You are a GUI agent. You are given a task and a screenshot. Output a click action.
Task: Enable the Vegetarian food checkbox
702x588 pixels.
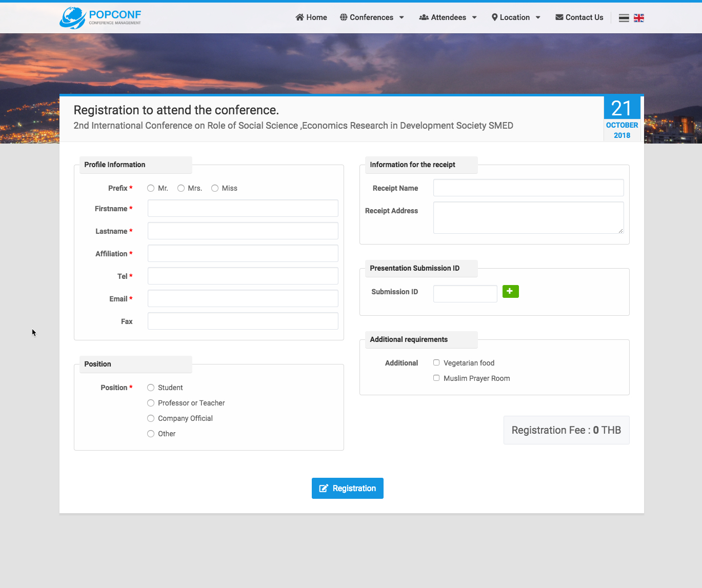click(x=436, y=362)
